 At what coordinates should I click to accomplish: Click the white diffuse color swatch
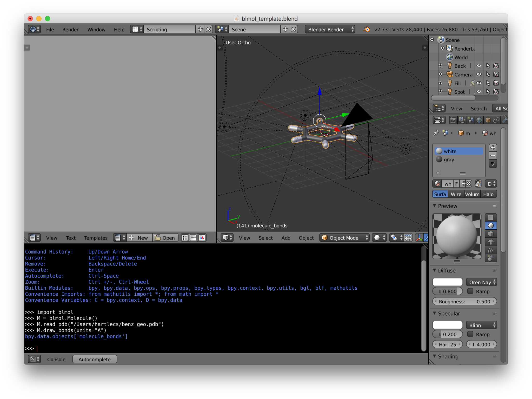click(447, 282)
